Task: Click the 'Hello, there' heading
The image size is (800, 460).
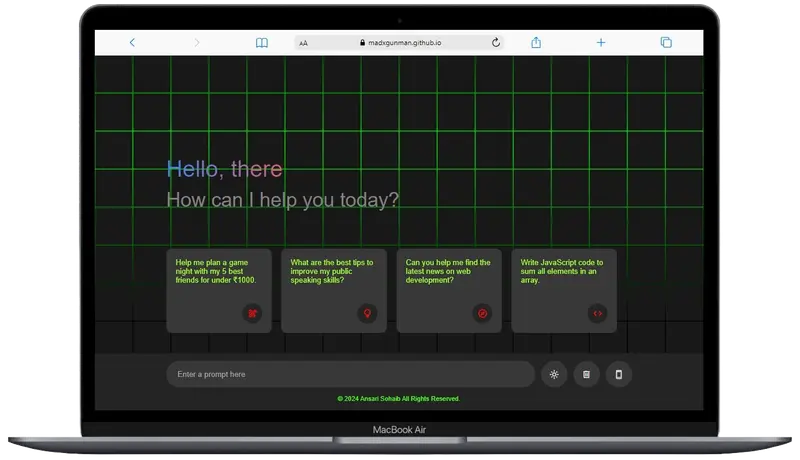Action: tap(224, 169)
